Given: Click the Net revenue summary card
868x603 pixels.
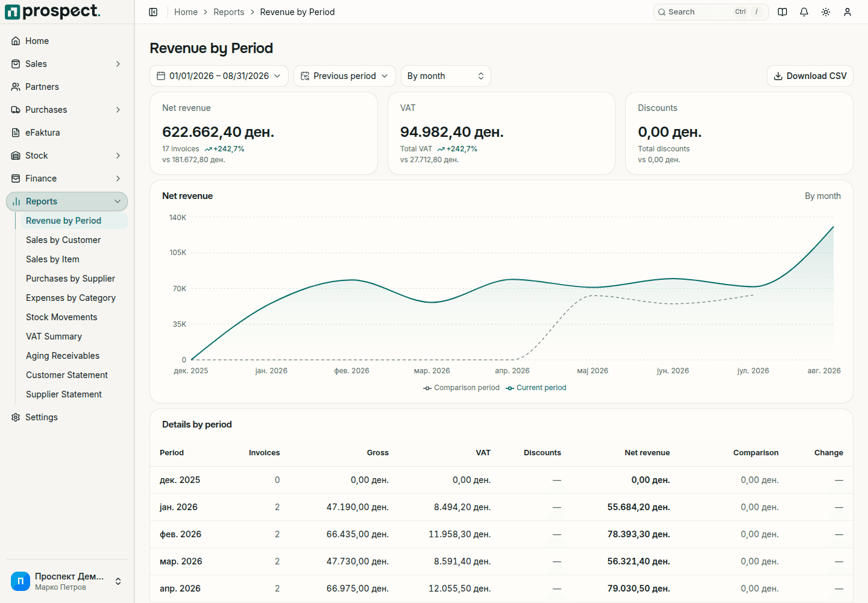Looking at the screenshot, I should coord(263,133).
